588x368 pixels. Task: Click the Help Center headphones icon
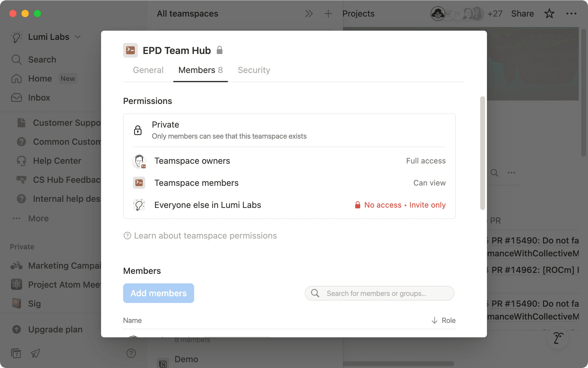(x=21, y=161)
